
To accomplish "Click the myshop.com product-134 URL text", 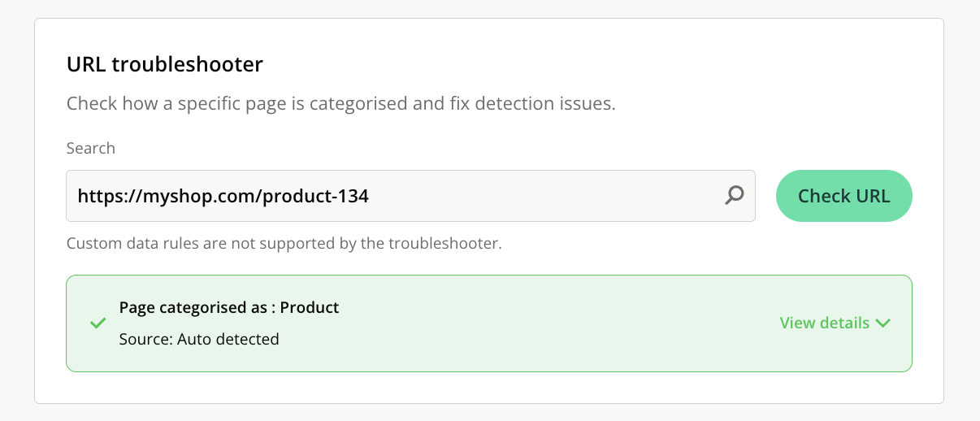I will click(223, 196).
